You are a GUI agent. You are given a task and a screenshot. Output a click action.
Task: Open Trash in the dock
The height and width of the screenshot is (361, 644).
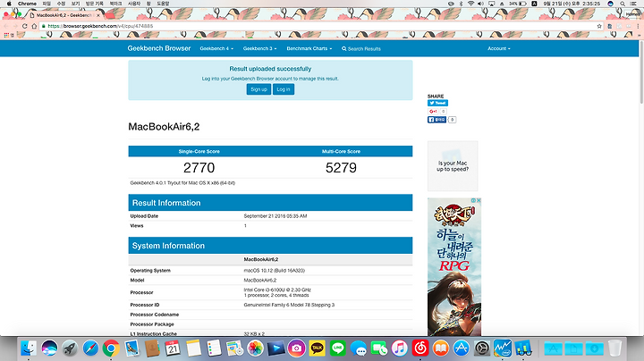pyautogui.click(x=614, y=348)
